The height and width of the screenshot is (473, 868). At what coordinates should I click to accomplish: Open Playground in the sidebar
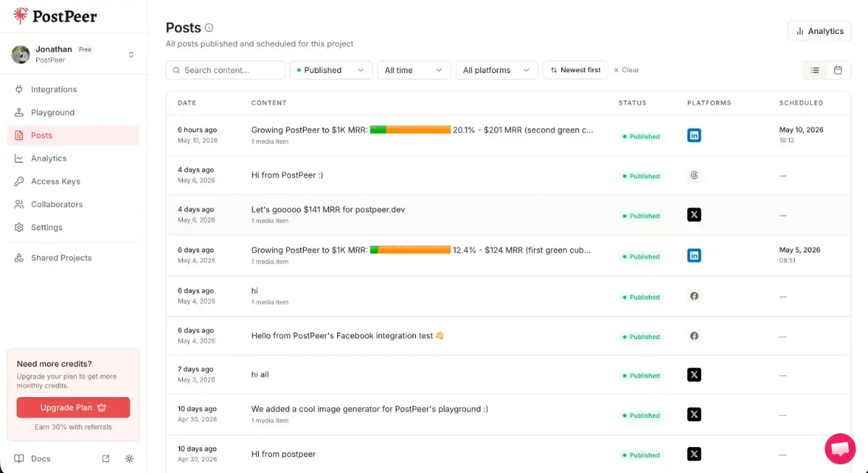(x=73, y=113)
